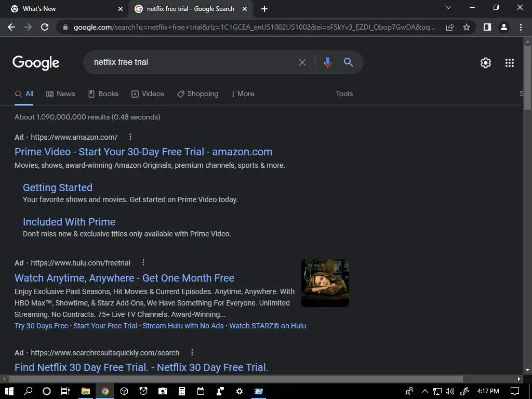
Task: Click the horizontal scroll right arrow
Action: click(x=519, y=379)
